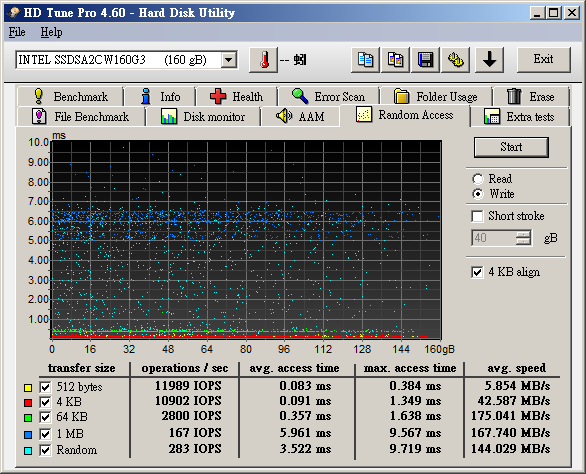Open the File menu
Image resolution: width=586 pixels, height=474 pixels.
[x=17, y=32]
